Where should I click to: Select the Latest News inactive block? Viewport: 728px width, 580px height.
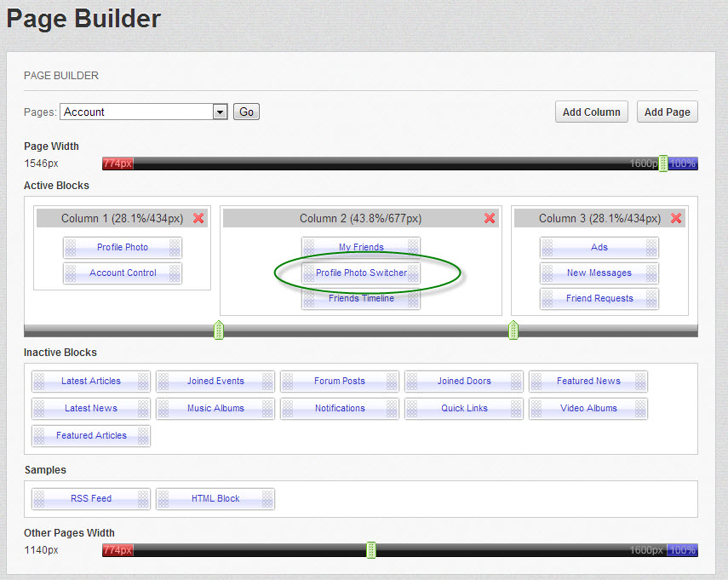(x=91, y=409)
